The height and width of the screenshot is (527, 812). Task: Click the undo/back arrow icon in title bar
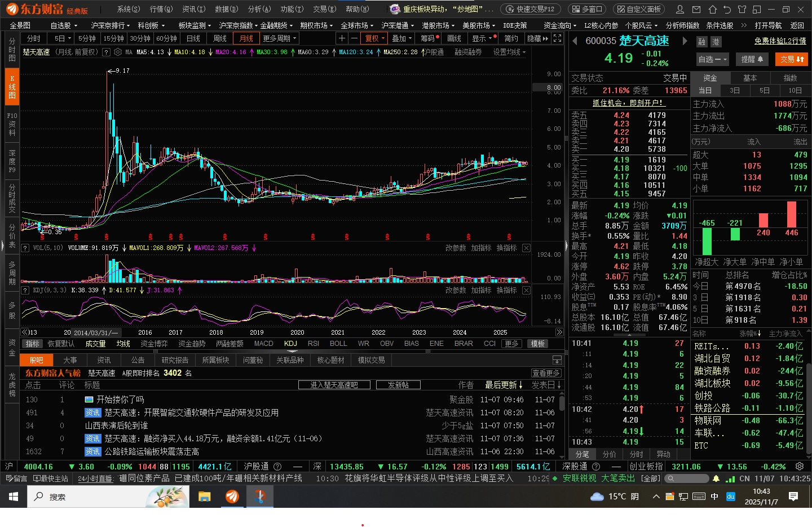(x=727, y=9)
